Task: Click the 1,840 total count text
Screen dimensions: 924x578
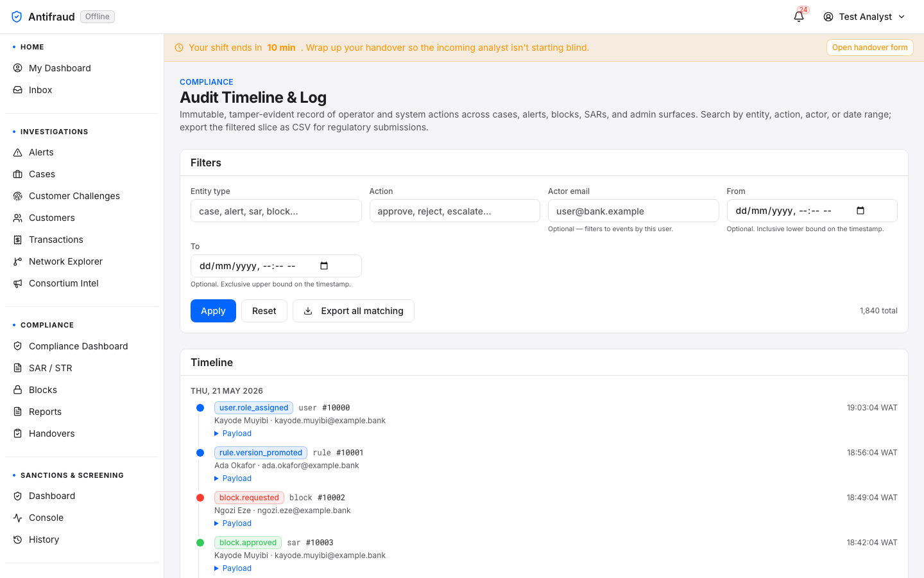Action: point(878,311)
